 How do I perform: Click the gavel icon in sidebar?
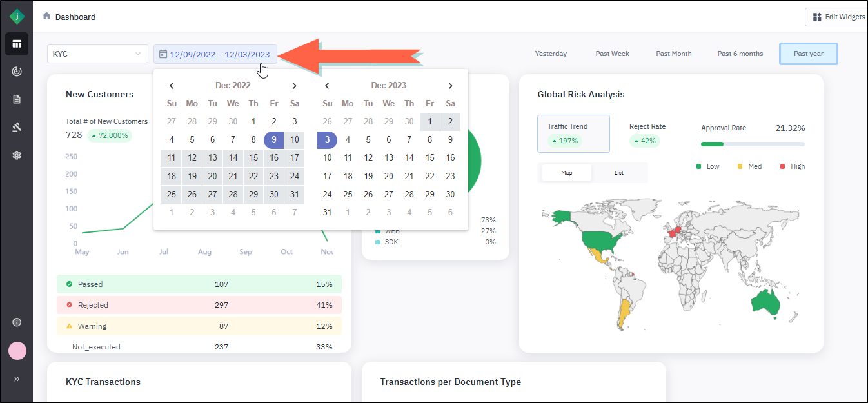point(17,127)
